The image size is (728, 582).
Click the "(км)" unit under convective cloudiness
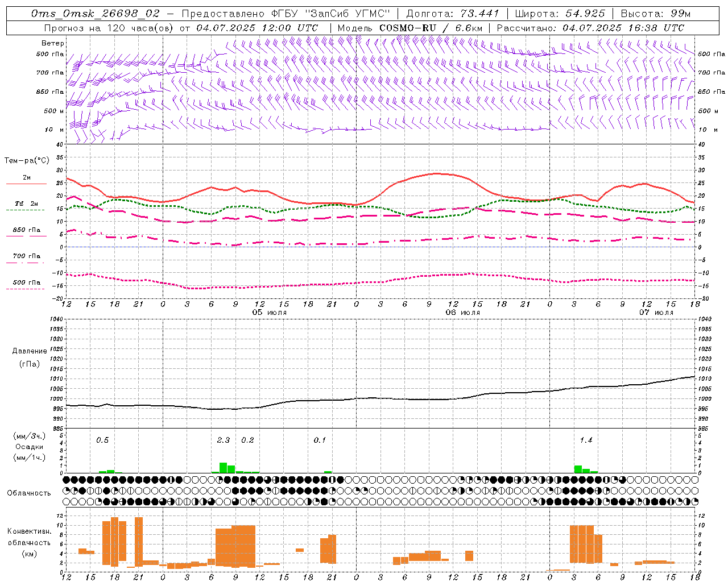pyautogui.click(x=29, y=553)
